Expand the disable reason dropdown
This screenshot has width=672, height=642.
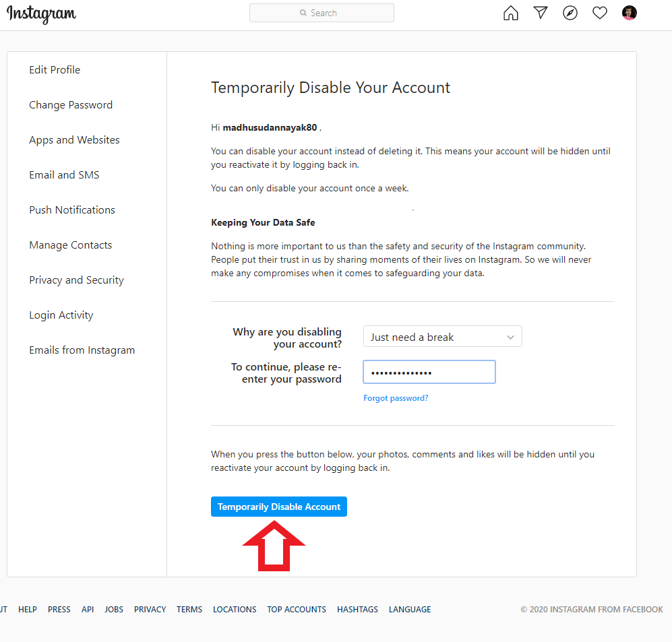[442, 337]
